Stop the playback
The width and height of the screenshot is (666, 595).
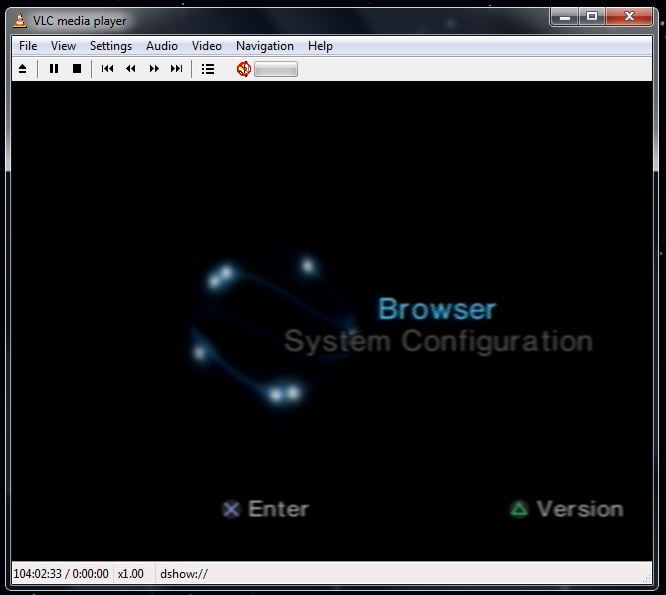[77, 69]
